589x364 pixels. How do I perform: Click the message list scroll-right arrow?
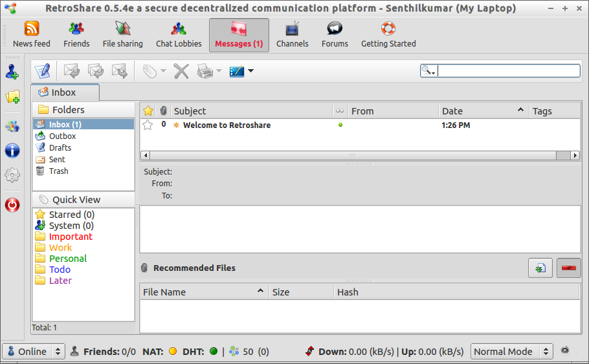click(575, 155)
